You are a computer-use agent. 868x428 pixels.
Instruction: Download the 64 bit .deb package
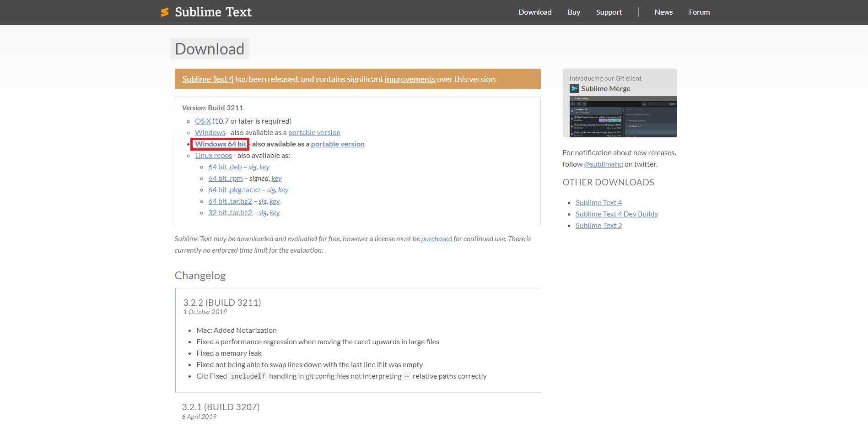(225, 167)
